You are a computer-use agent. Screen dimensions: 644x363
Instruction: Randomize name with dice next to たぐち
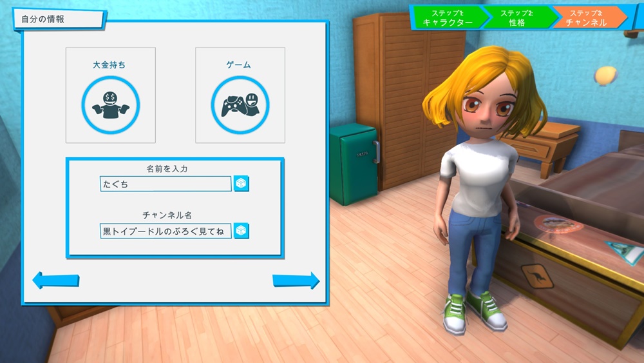point(241,183)
